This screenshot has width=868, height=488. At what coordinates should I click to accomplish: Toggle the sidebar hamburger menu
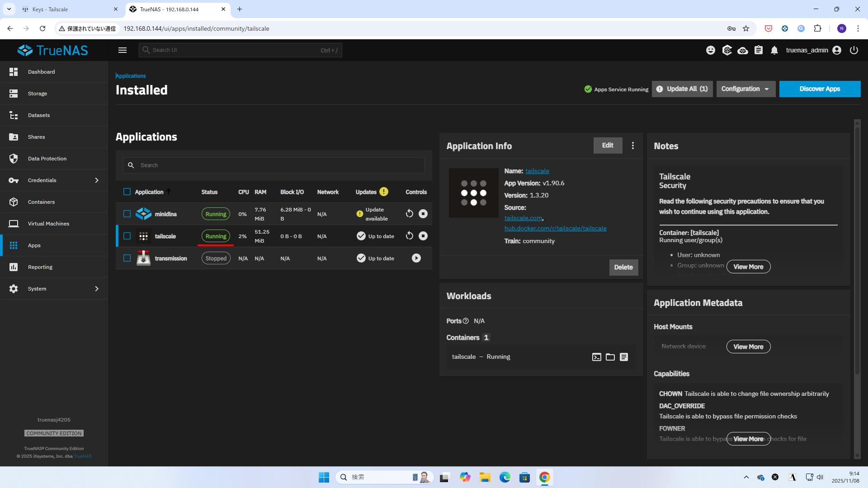click(x=123, y=50)
